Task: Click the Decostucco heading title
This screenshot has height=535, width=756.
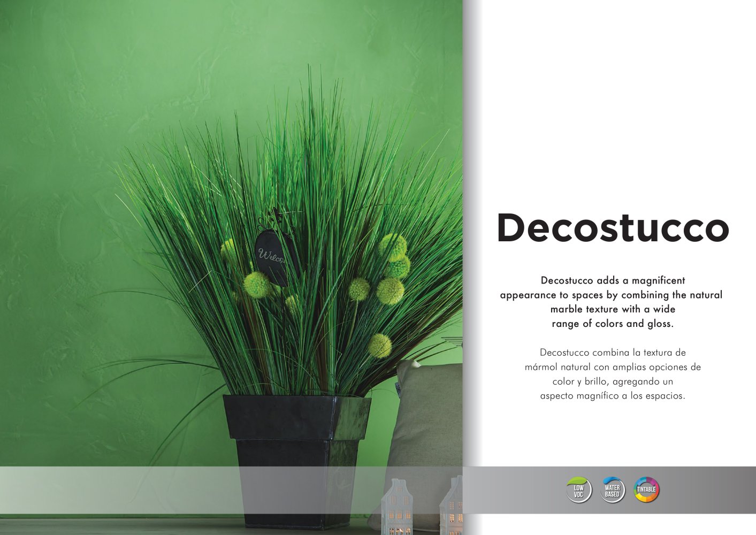Action: tap(613, 227)
